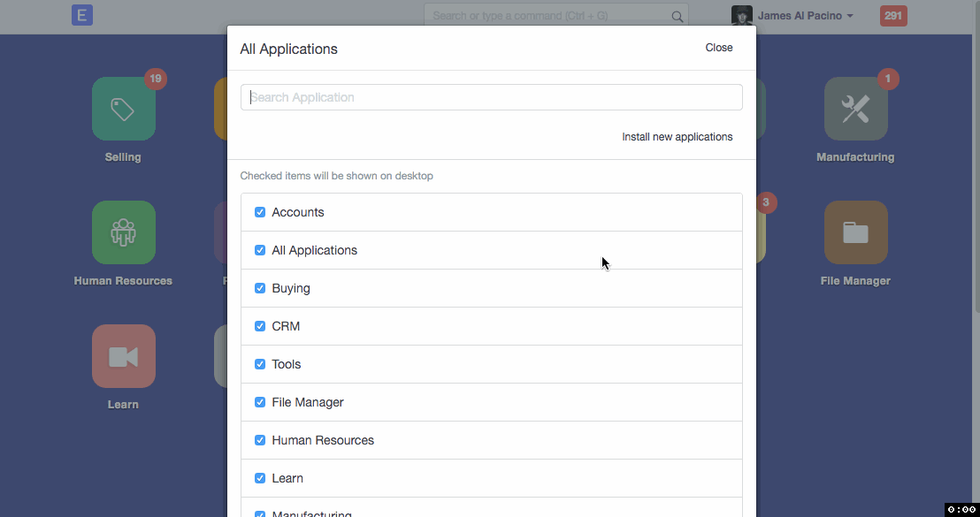Click Install new applications link
980x517 pixels.
pos(677,137)
